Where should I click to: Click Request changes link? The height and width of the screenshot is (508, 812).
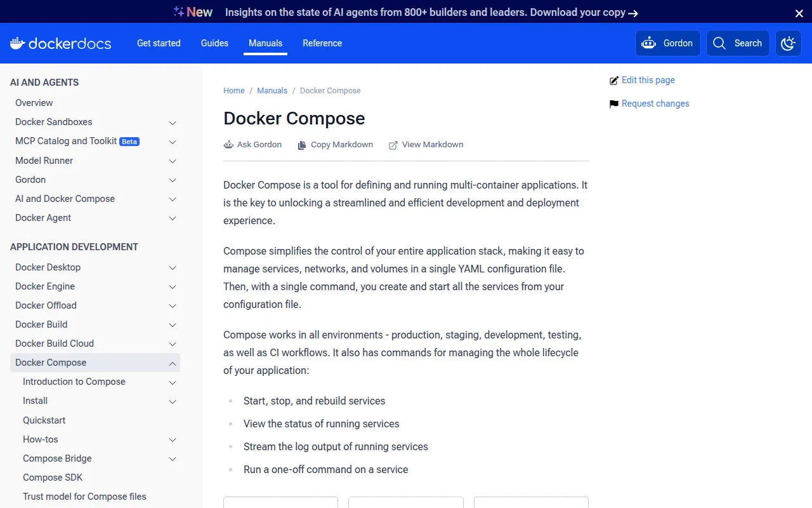point(655,104)
